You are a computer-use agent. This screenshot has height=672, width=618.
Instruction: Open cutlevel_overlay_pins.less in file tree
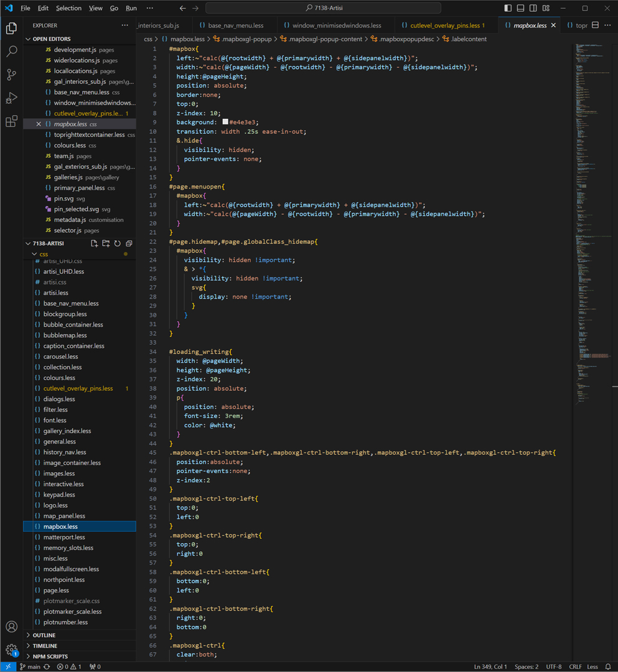(x=79, y=388)
